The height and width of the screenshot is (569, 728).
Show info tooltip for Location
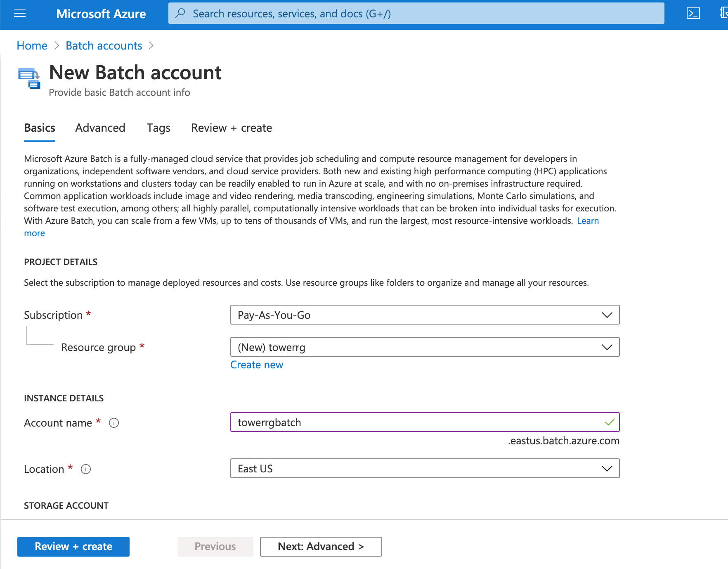86,469
